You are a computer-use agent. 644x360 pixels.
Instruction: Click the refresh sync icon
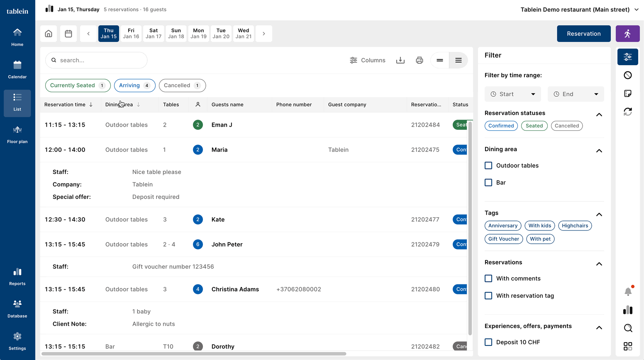pos(628,112)
